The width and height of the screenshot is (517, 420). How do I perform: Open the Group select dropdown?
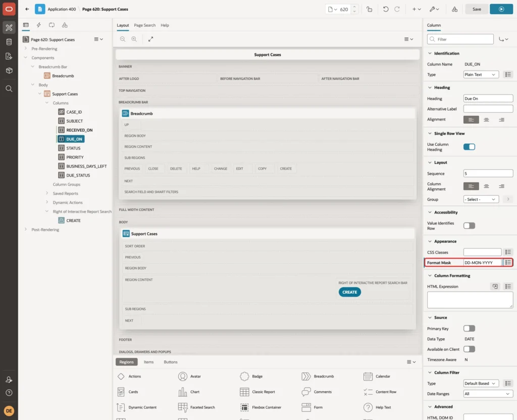coord(481,199)
